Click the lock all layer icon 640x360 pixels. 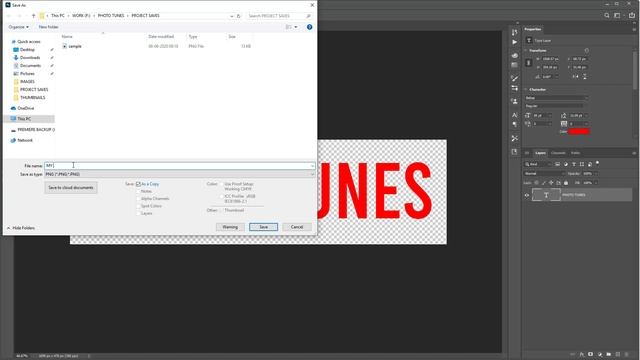tap(566, 183)
